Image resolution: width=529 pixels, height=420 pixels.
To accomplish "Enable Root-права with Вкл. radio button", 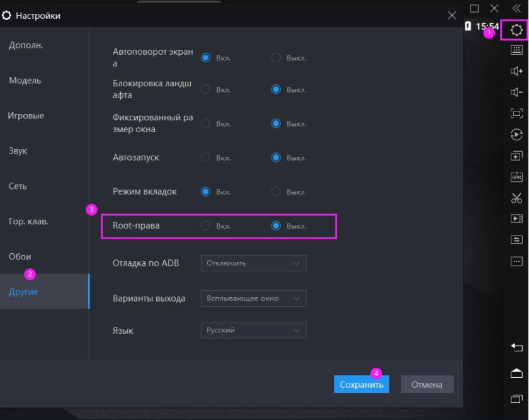I will tap(205, 226).
